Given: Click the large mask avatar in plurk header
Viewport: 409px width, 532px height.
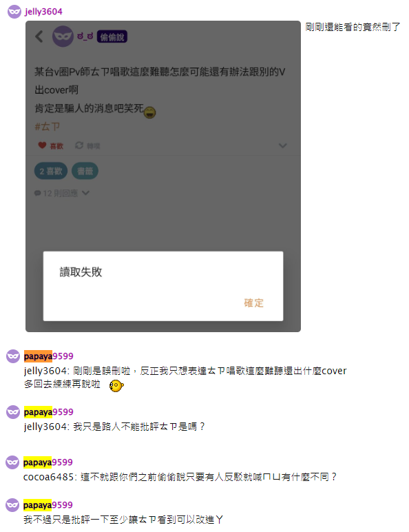Looking at the screenshot, I should [63, 37].
